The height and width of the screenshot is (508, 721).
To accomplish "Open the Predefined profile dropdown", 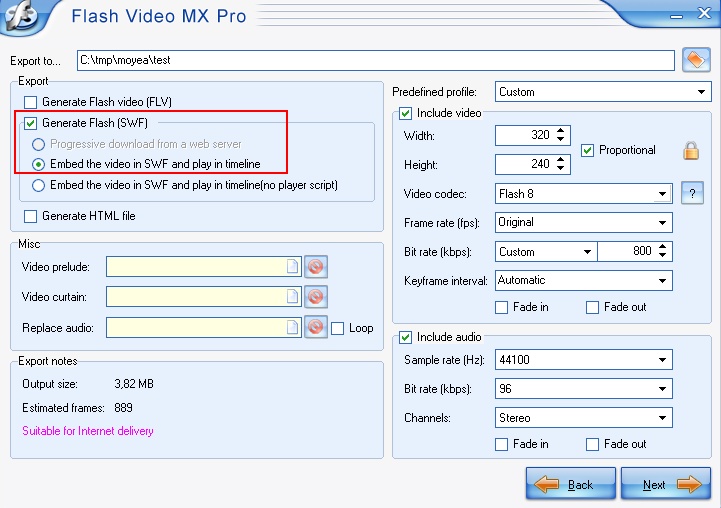I will (x=702, y=92).
